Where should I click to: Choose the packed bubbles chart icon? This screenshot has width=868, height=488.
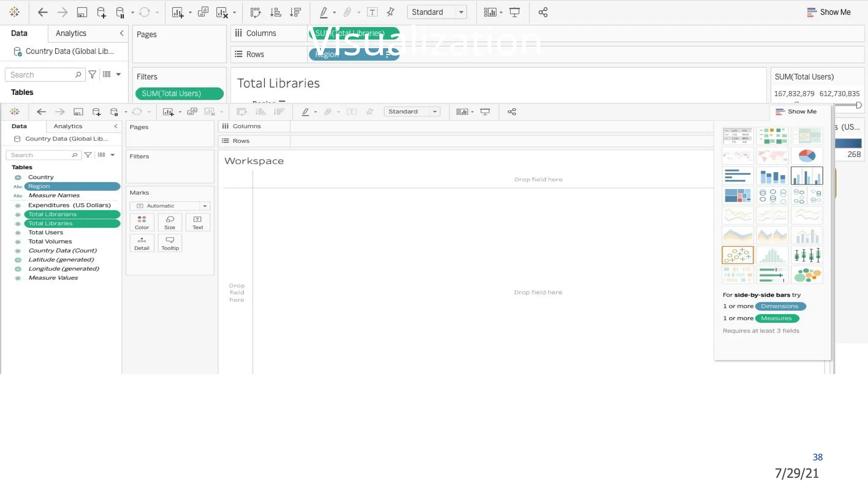pos(807,275)
